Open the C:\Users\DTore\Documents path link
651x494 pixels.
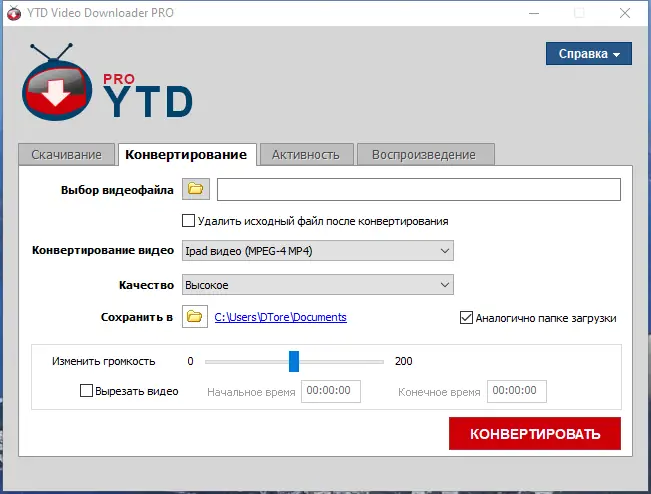[x=281, y=317]
